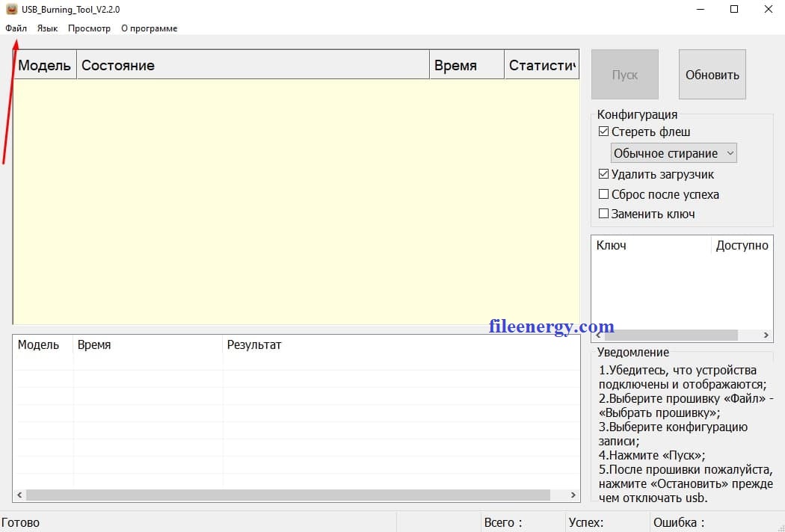This screenshot has height=532, width=785.
Task: Click the key list horizontal scrollbar thumb
Action: coord(671,335)
